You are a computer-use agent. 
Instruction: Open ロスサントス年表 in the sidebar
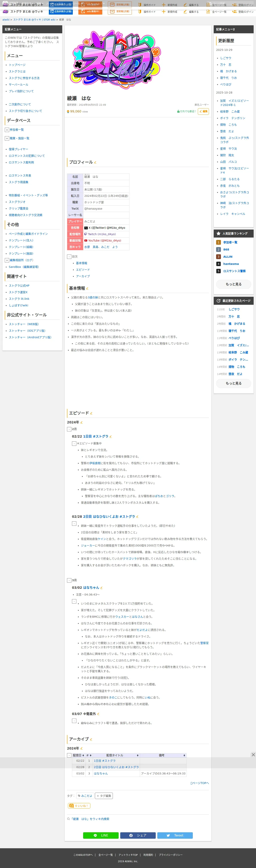20,176
